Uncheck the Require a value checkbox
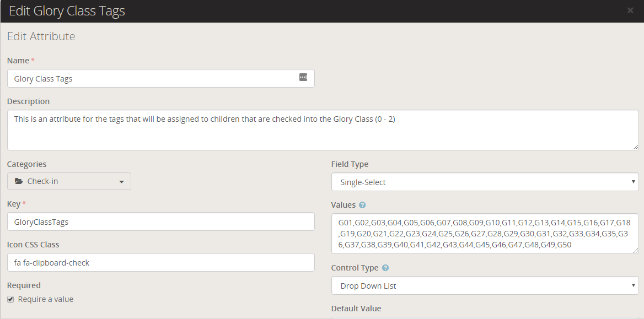Screen dimensions: 644x319 tap(10, 299)
